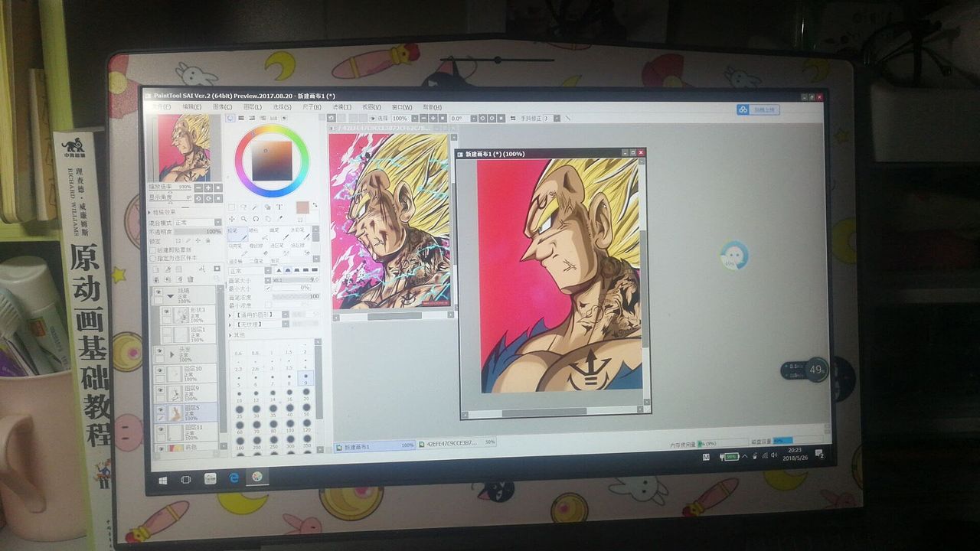
Task: Open the 选择(S) menu
Action: [x=282, y=106]
